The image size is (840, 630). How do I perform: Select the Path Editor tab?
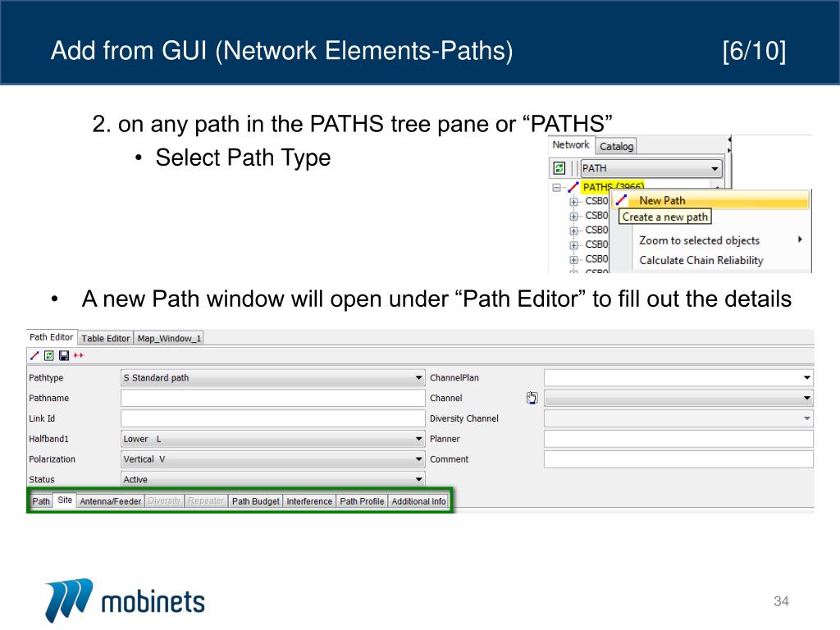tap(52, 337)
